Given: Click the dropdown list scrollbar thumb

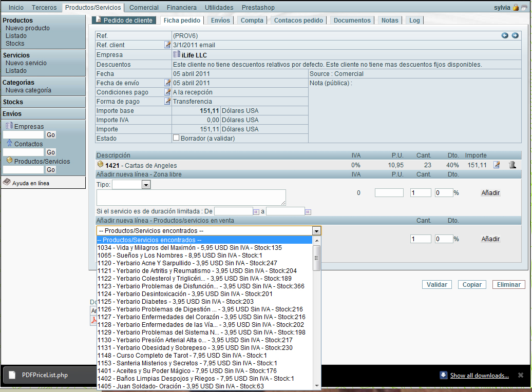Looking at the screenshot, I should 316,258.
